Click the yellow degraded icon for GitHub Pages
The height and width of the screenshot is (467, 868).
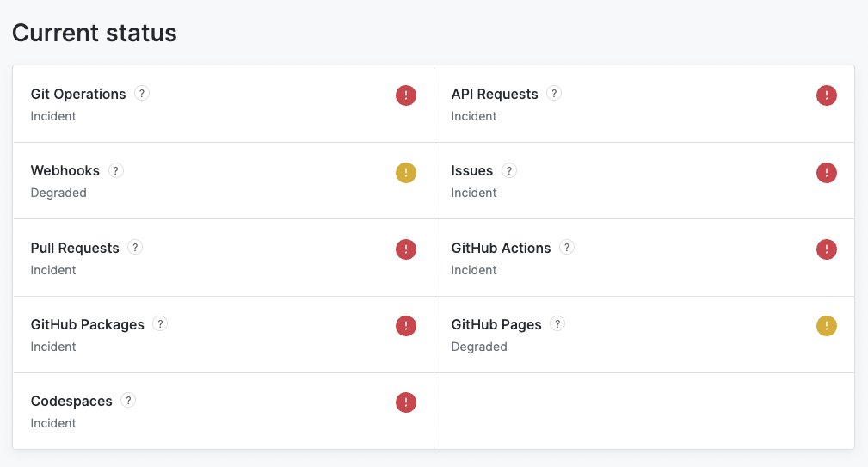coord(827,326)
